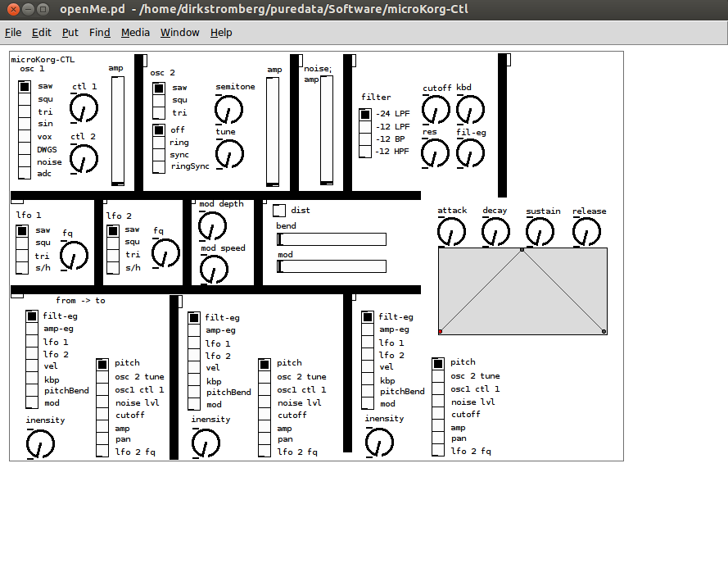Viewport: 728px width, 586px height.
Task: Click the filter cutoff knob
Action: coord(436,109)
